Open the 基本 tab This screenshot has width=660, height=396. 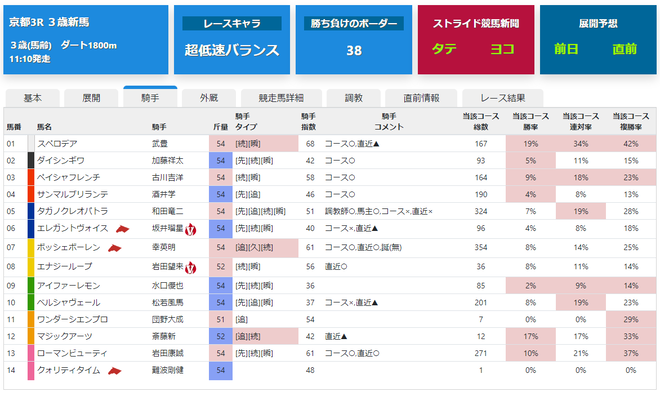pyautogui.click(x=32, y=98)
